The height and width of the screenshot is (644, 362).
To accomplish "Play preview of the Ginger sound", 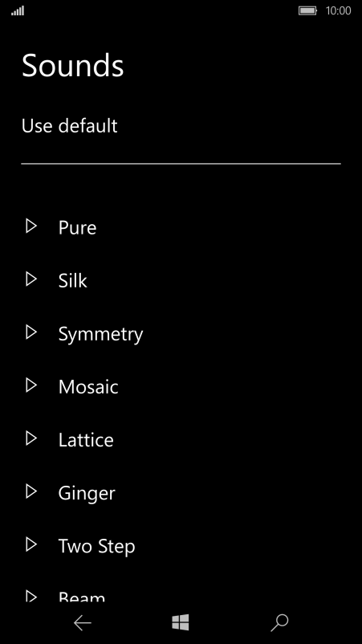I will point(31,491).
